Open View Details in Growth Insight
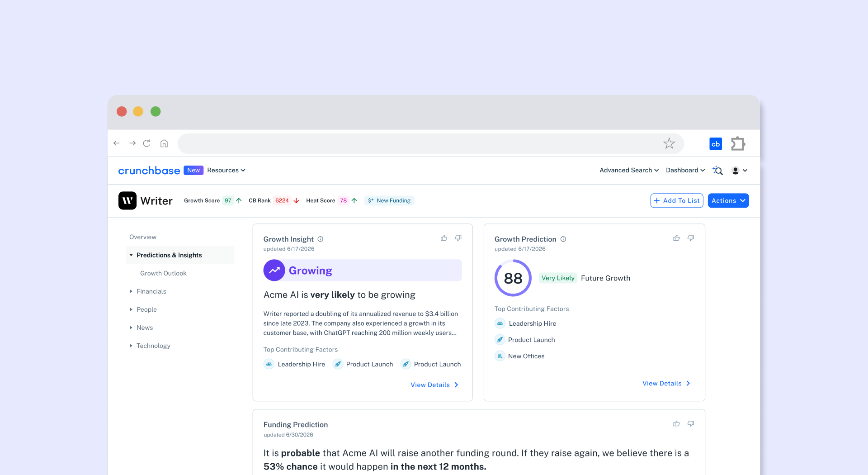This screenshot has height=475, width=868. click(x=434, y=385)
